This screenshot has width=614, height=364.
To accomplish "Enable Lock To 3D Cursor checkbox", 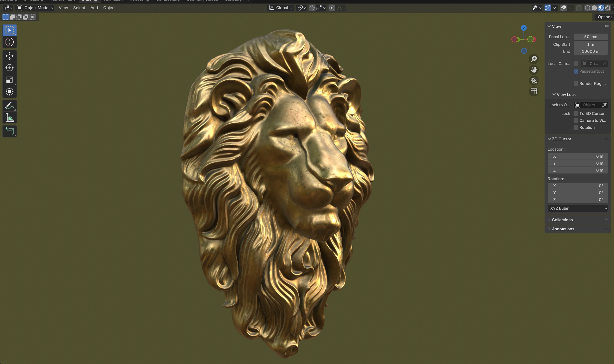I will click(576, 113).
